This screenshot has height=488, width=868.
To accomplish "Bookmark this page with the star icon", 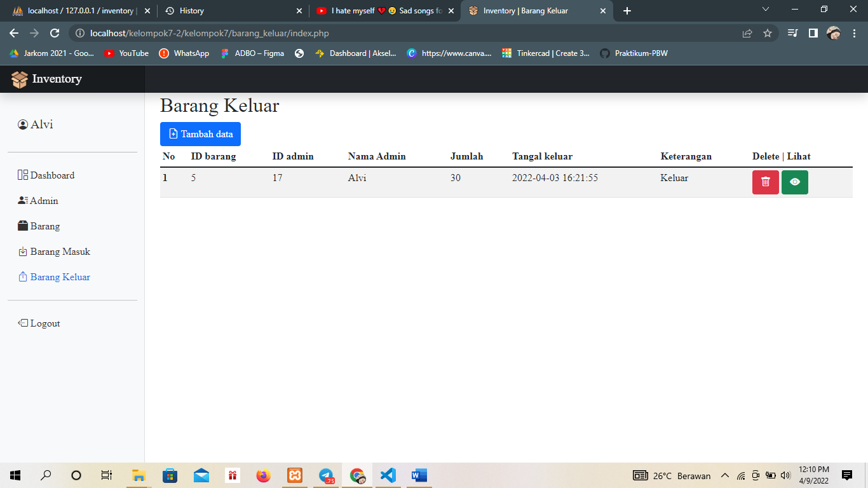I will 768,32.
